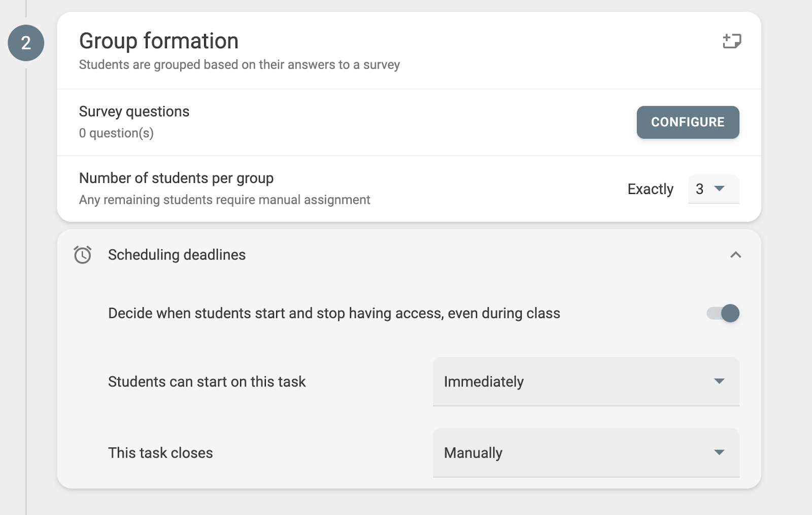Click the caret on the Manually selector

tap(720, 453)
